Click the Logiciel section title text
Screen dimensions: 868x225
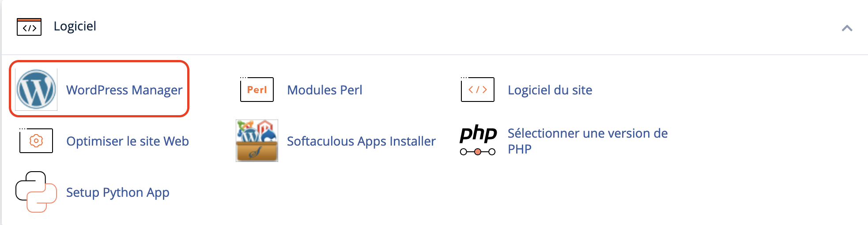75,26
